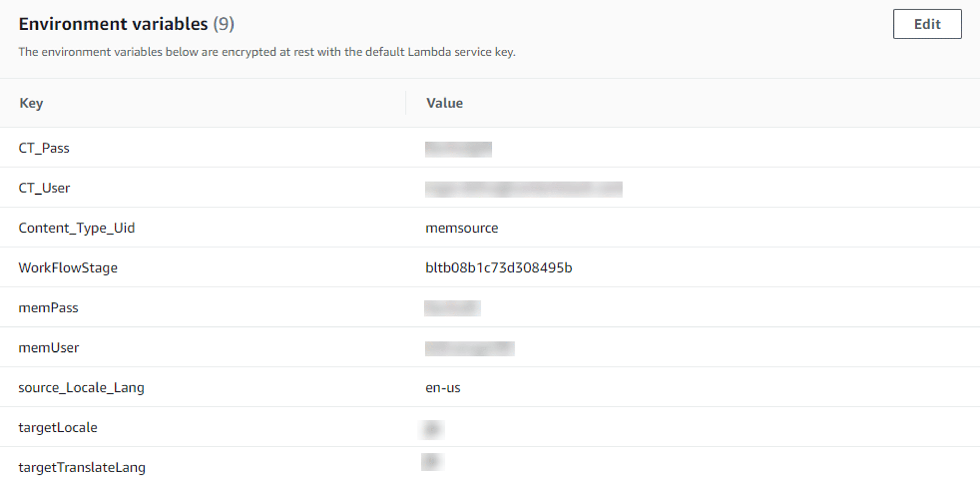Click the blurred CT_User value

pos(523,189)
